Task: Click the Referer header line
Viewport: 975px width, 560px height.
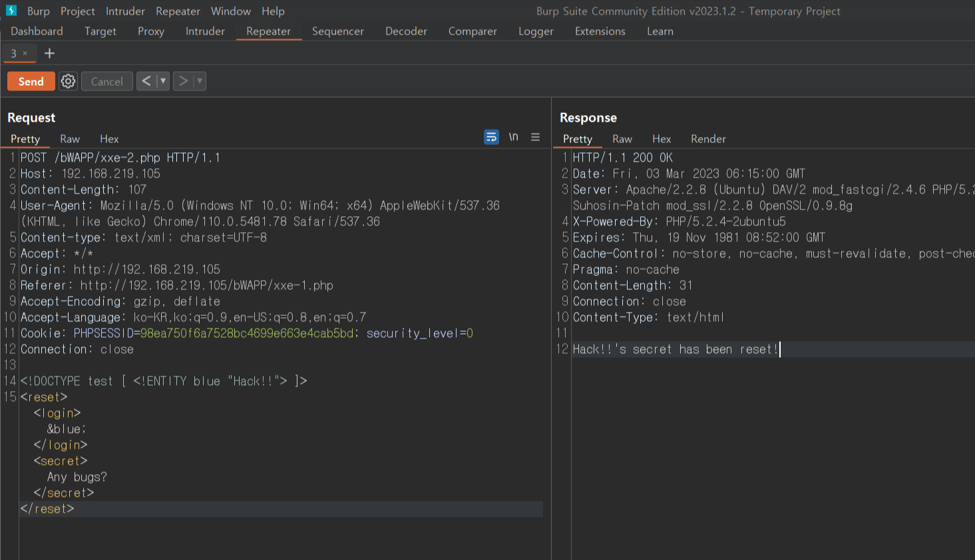Action: tap(177, 285)
